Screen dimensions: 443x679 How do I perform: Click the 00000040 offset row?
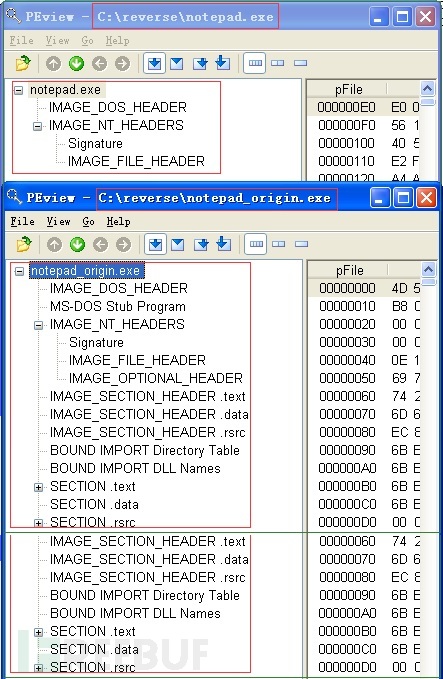tap(365, 360)
